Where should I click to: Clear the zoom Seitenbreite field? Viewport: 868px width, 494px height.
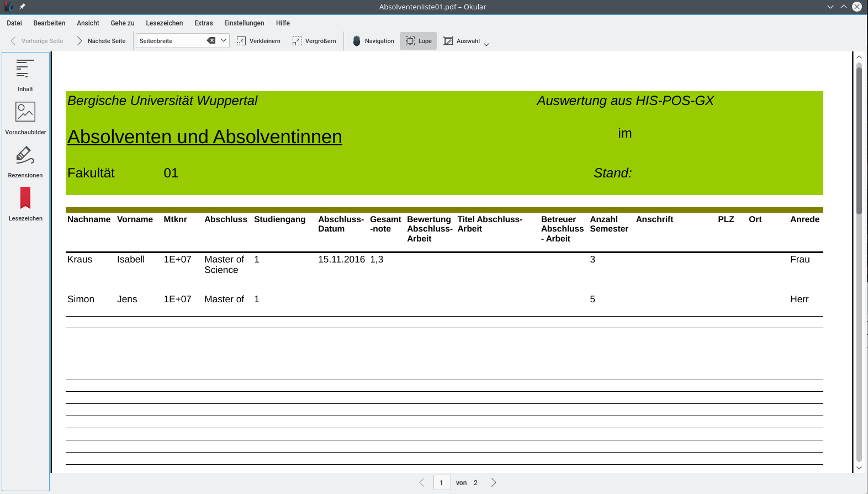pyautogui.click(x=211, y=40)
